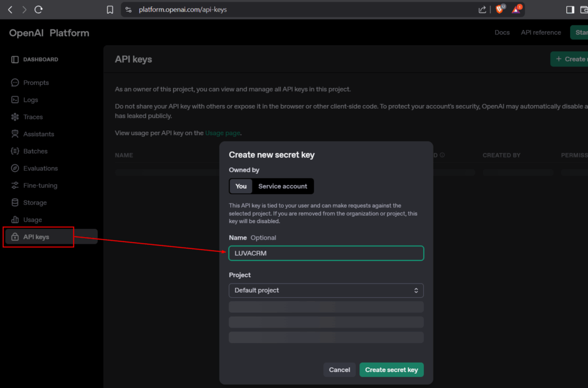Reload the page

(38, 10)
